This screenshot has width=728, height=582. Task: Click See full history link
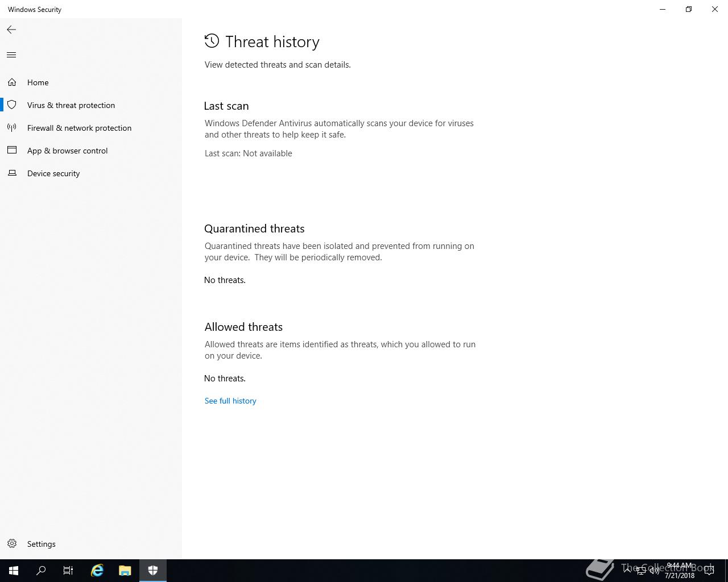pyautogui.click(x=230, y=401)
